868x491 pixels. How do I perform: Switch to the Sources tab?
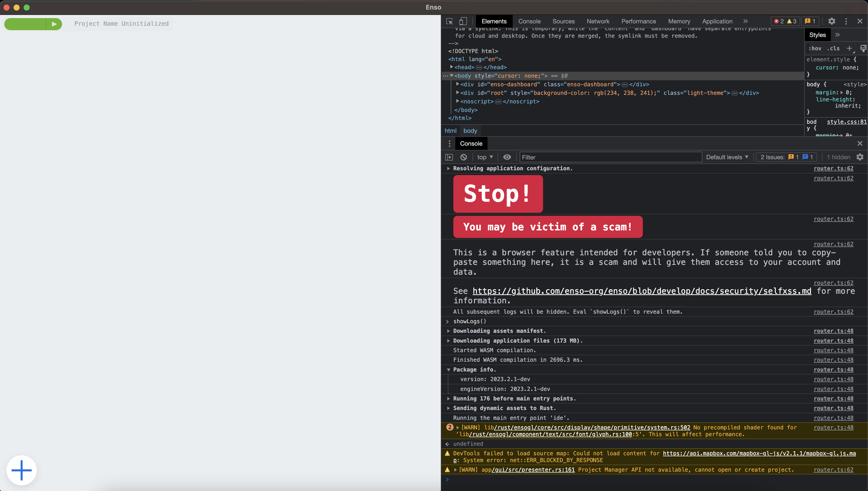563,21
